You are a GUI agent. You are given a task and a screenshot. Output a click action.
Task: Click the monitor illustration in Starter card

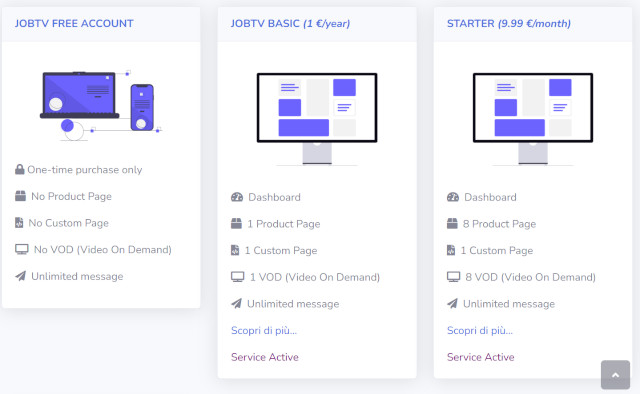click(533, 119)
